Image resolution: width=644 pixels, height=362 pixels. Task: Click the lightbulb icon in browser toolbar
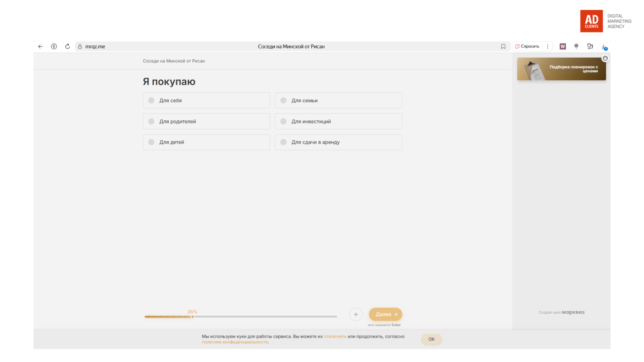576,46
